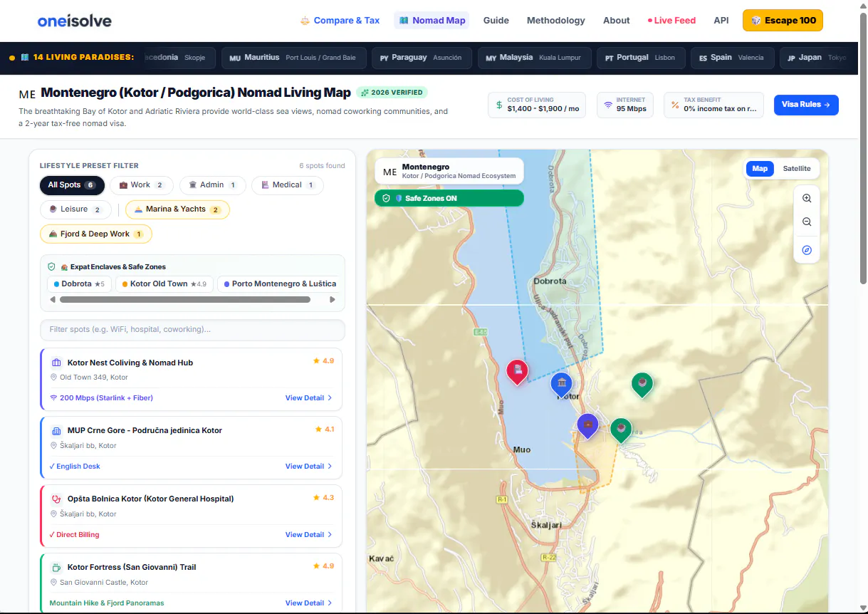Image resolution: width=868 pixels, height=614 pixels.
Task: Toggle the Safe Zones ON switch
Action: [x=449, y=198]
